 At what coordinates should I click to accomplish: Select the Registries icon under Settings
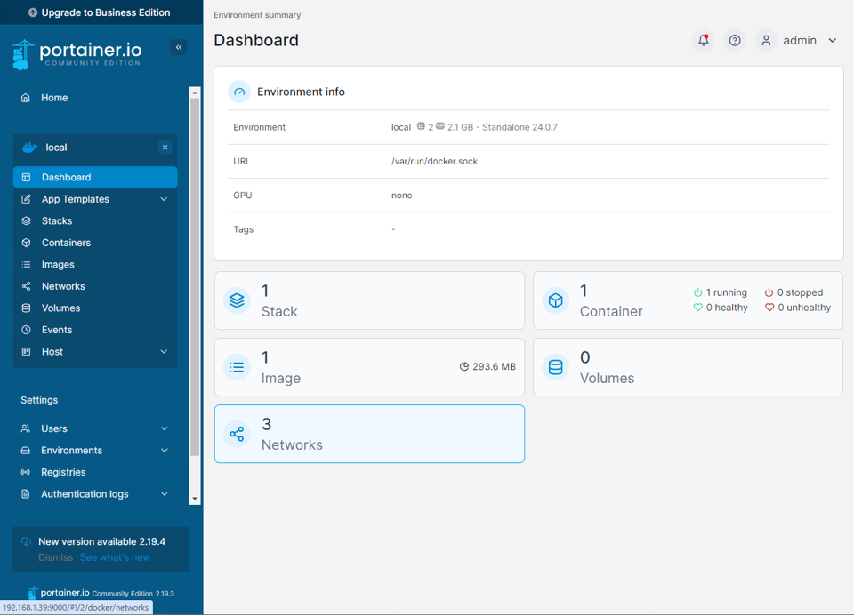pos(25,472)
